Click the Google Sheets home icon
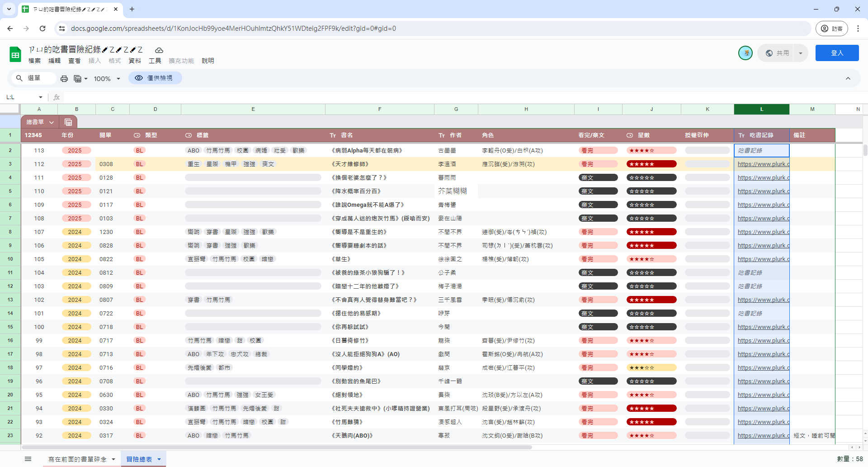The image size is (868, 467). [x=15, y=55]
